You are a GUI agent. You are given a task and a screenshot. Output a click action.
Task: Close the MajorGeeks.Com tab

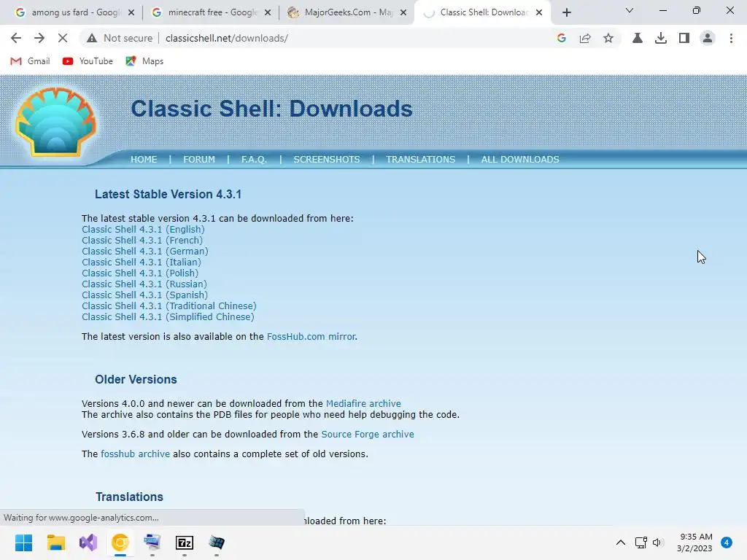pyautogui.click(x=403, y=12)
